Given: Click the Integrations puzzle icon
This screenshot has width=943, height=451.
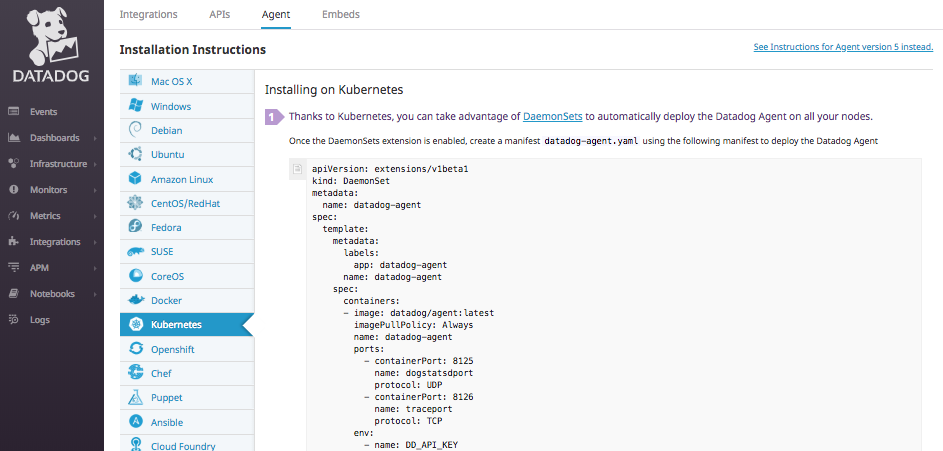Looking at the screenshot, I should (13, 242).
